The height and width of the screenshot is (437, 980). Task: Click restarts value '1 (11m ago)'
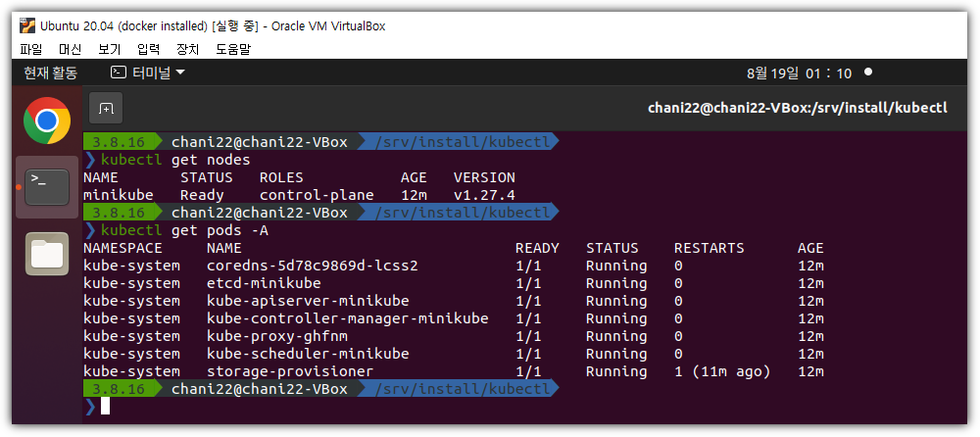point(722,371)
